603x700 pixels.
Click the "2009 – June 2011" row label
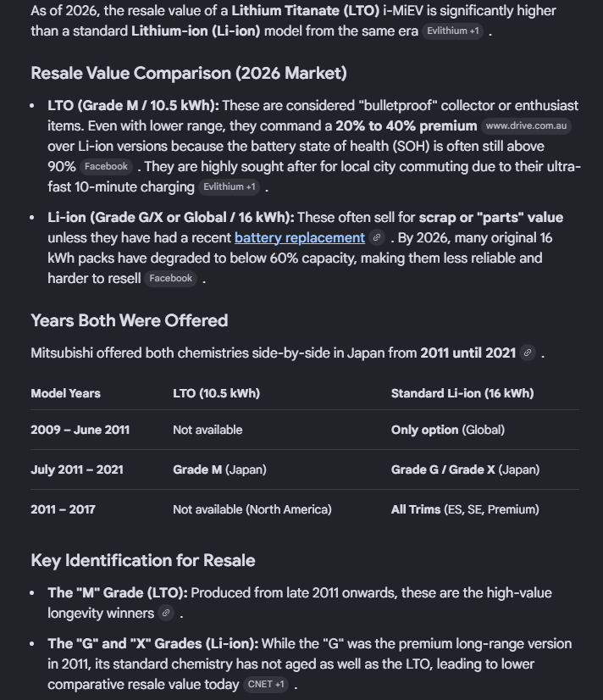pos(80,430)
